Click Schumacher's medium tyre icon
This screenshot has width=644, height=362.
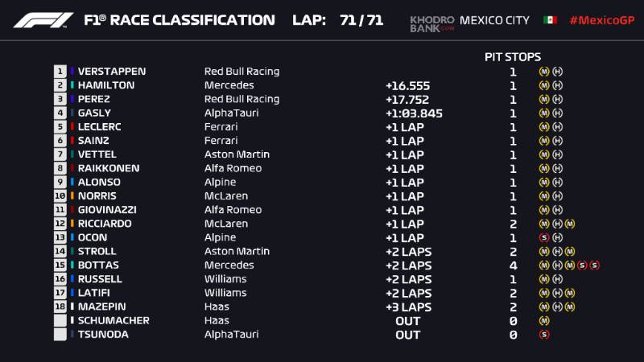tap(544, 320)
